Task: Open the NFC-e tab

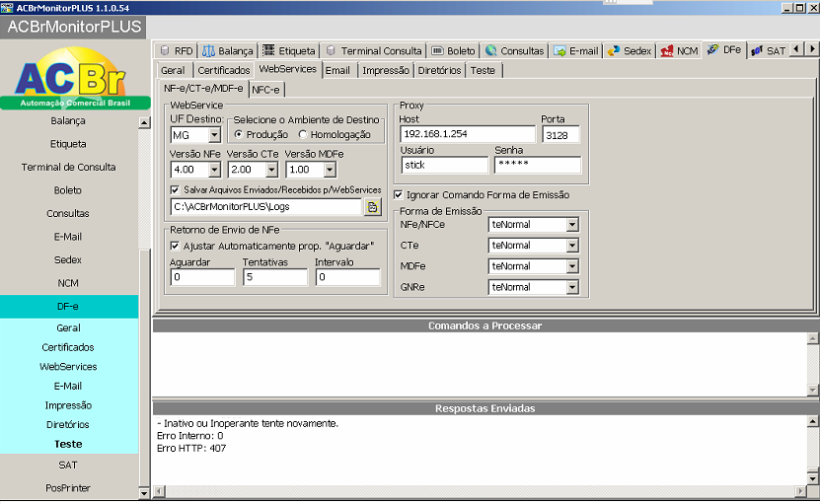Action: tap(265, 90)
